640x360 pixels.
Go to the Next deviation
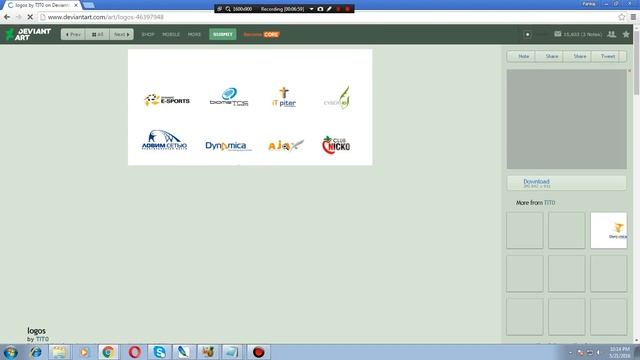pos(121,34)
